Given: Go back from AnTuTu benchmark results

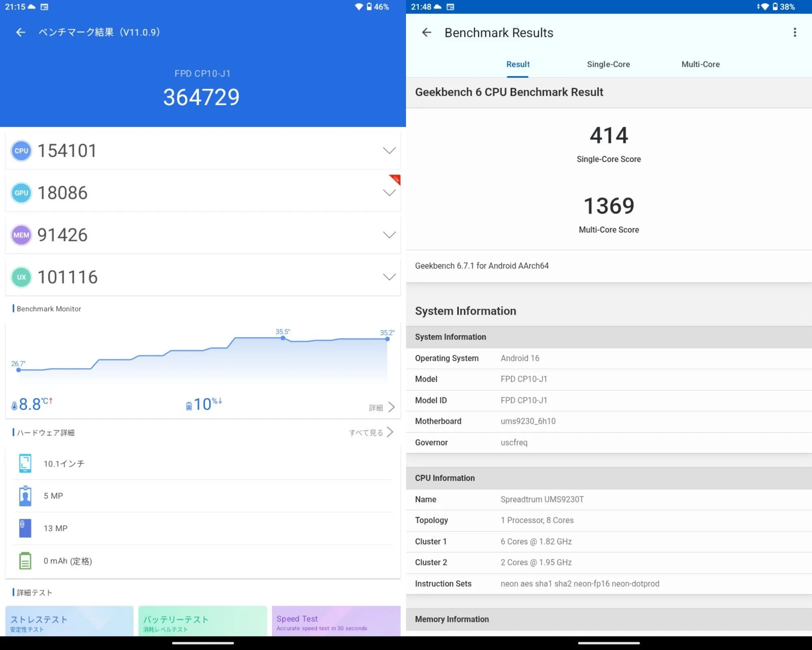Looking at the screenshot, I should (x=21, y=32).
